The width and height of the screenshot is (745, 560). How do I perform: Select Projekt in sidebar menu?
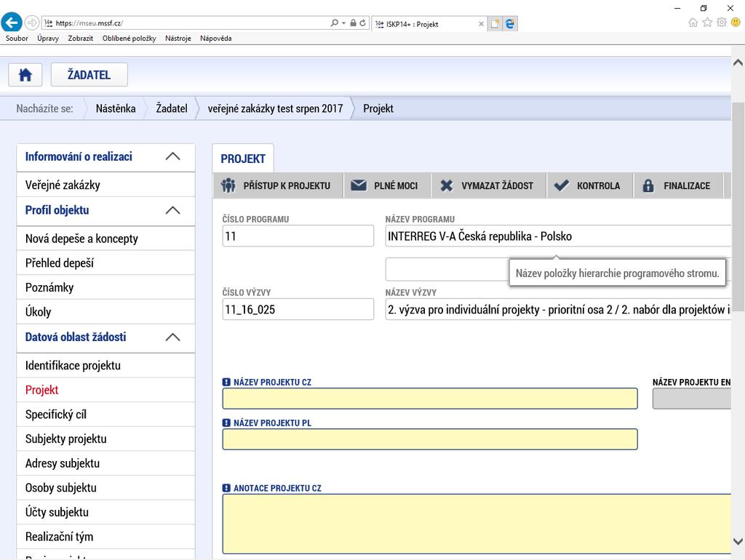click(x=106, y=390)
